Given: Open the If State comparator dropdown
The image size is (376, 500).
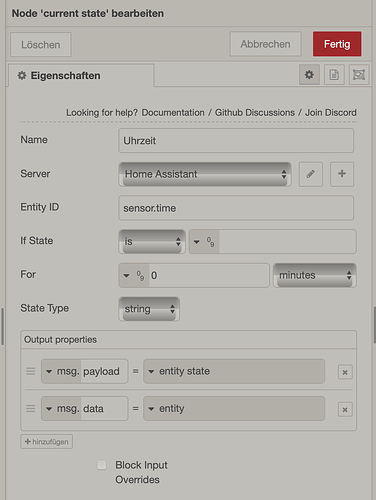Looking at the screenshot, I should [152, 241].
